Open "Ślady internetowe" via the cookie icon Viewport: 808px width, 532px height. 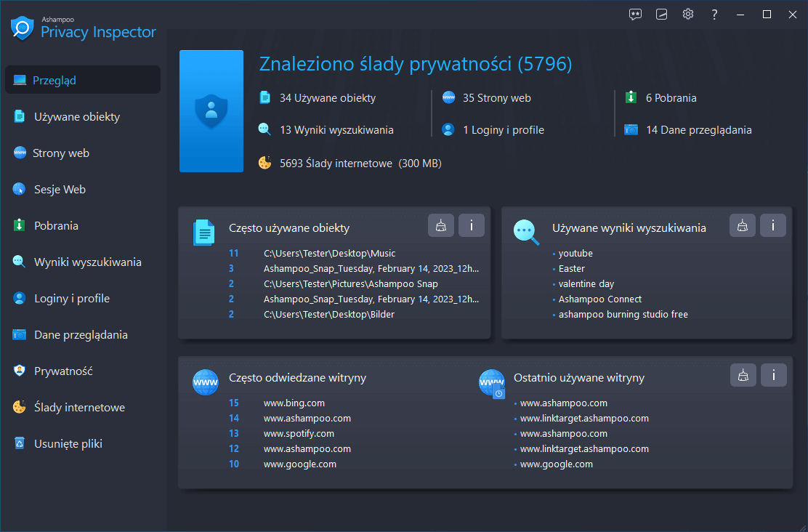click(19, 407)
